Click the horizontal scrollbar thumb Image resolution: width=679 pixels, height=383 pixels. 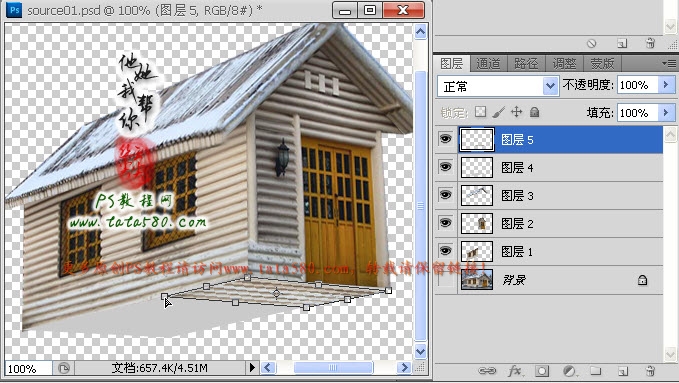pos(333,368)
